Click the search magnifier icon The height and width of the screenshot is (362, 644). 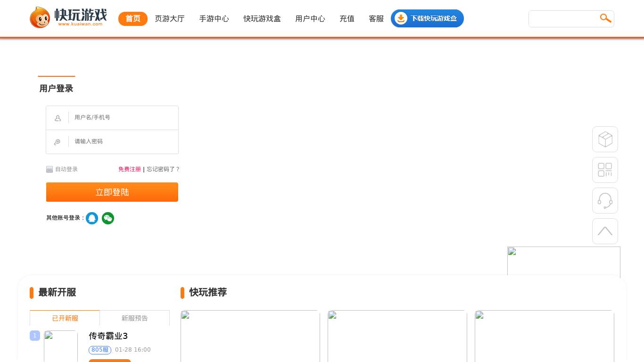[x=605, y=18]
